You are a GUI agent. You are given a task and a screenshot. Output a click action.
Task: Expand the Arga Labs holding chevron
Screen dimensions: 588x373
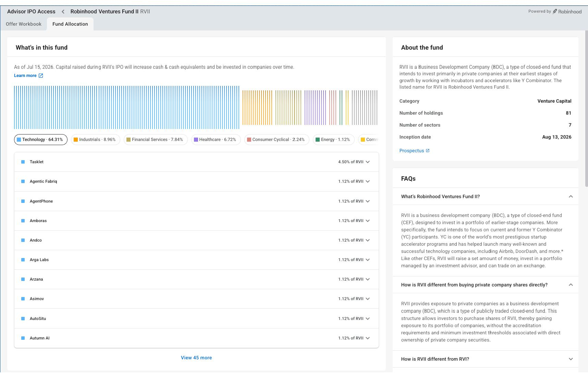click(x=368, y=260)
